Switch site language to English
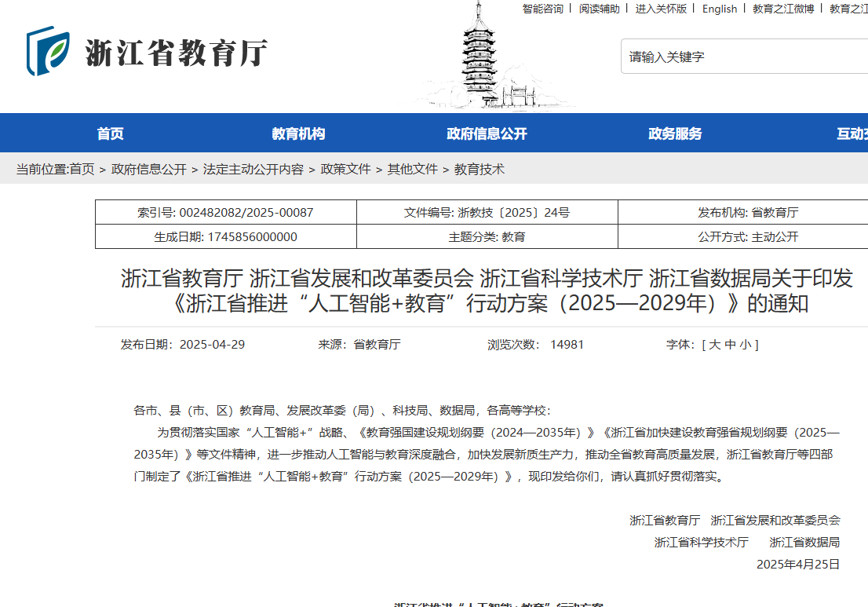The image size is (868, 607). (720, 9)
